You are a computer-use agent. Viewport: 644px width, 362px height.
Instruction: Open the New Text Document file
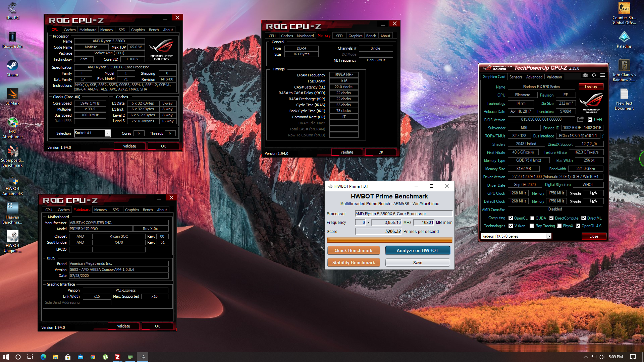pyautogui.click(x=624, y=99)
